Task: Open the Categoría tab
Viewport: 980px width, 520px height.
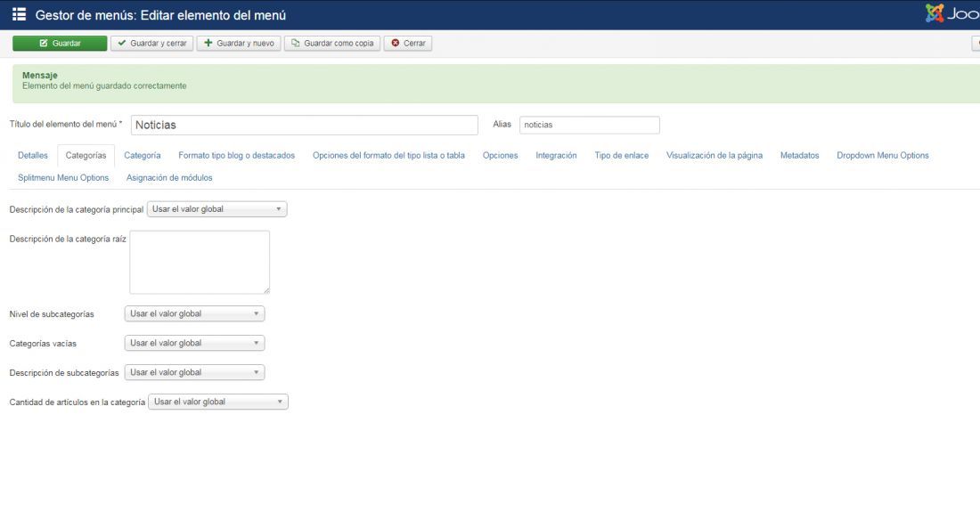Action: tap(142, 156)
